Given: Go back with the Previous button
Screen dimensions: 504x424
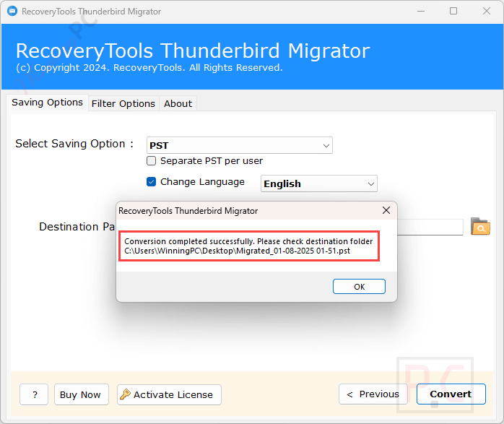Looking at the screenshot, I should click(x=372, y=394).
